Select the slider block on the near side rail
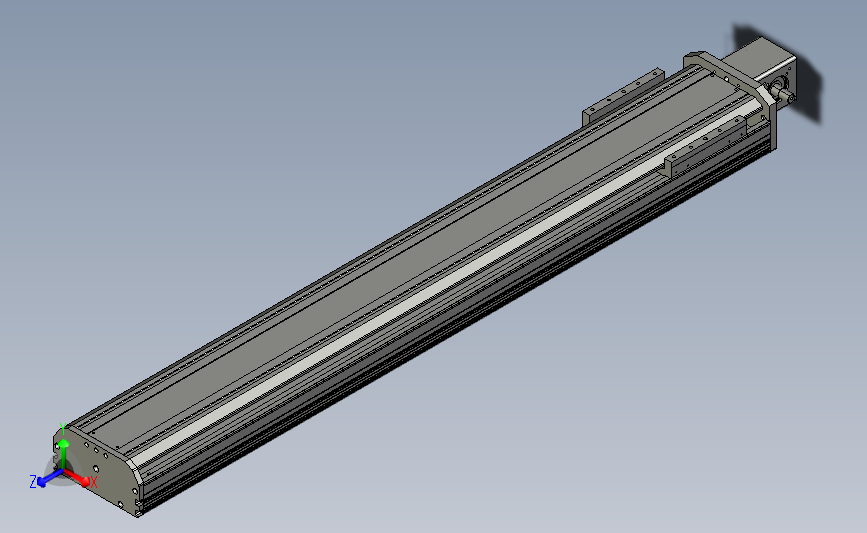867x533 pixels. 704,147
